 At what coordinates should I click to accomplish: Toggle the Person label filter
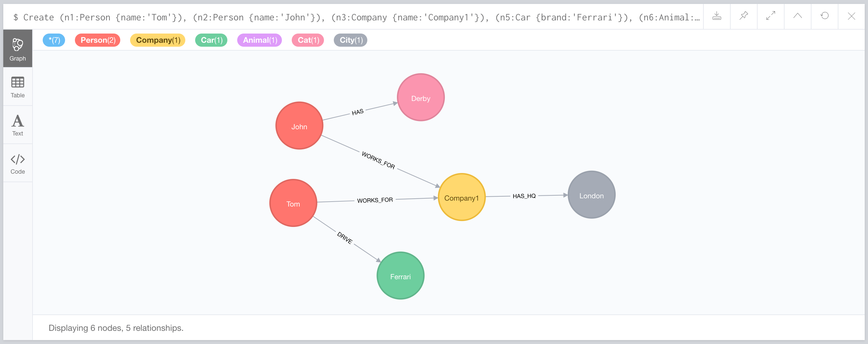97,40
